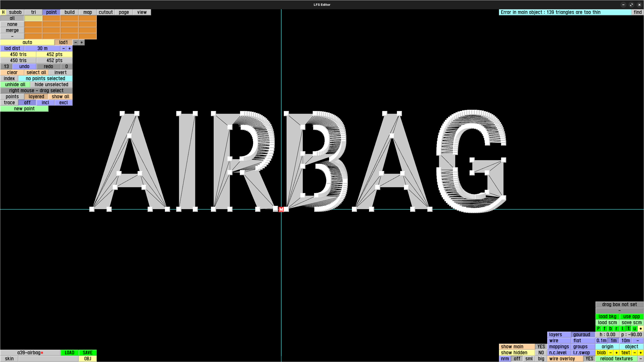Image resolution: width=644 pixels, height=362 pixels.
Task: Switch to the build tab
Action: [69, 12]
